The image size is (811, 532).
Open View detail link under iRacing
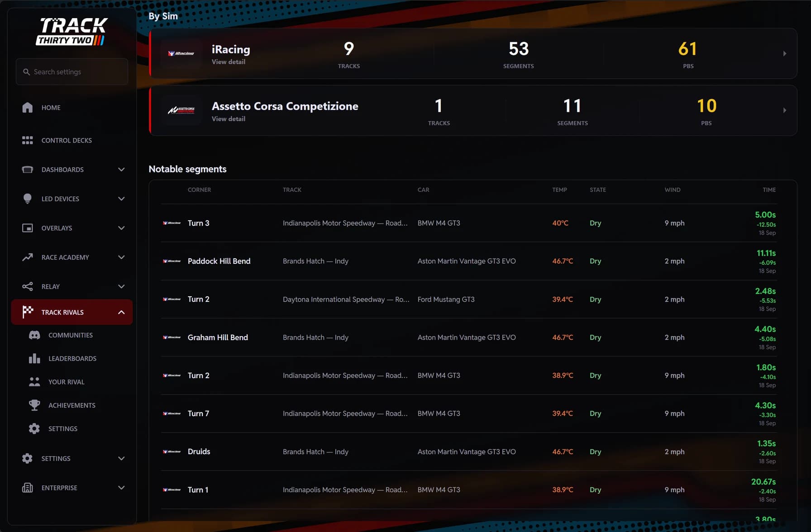[x=229, y=62]
